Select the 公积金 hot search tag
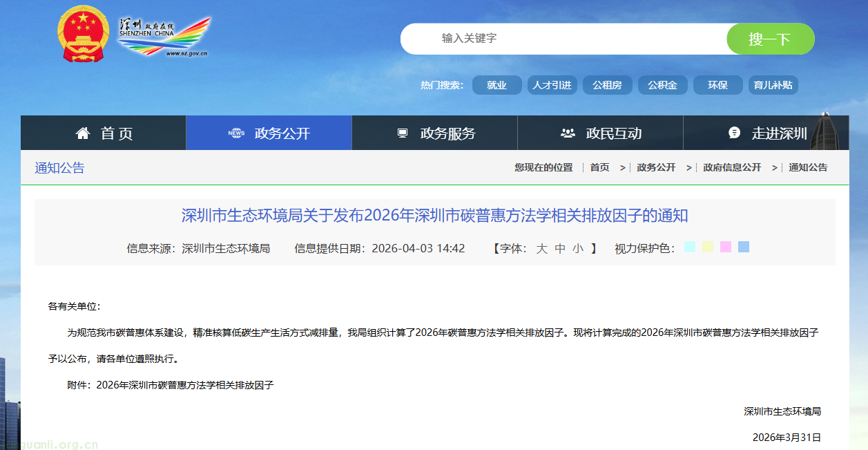Viewport: 868px width, 450px height. pyautogui.click(x=662, y=85)
